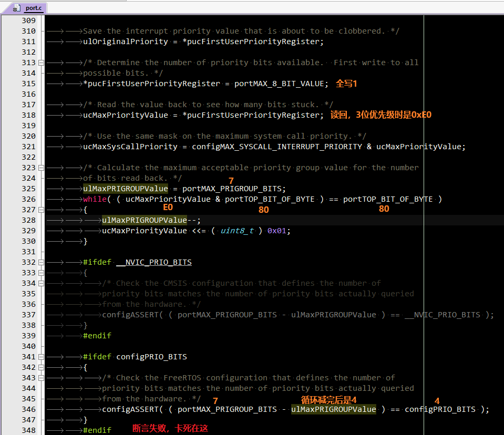Click line number 315 in the gutter
504x435 pixels.
[28, 84]
